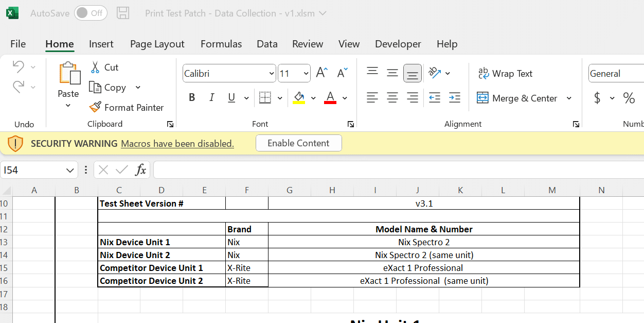Click the Decrease Indent icon
Image resolution: width=644 pixels, height=323 pixels.
pyautogui.click(x=435, y=97)
